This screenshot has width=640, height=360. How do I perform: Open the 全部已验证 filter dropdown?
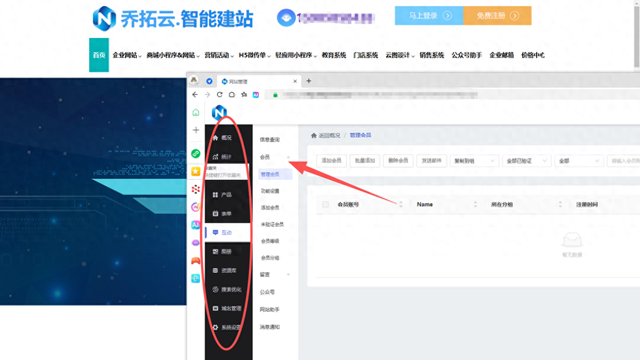coord(526,161)
